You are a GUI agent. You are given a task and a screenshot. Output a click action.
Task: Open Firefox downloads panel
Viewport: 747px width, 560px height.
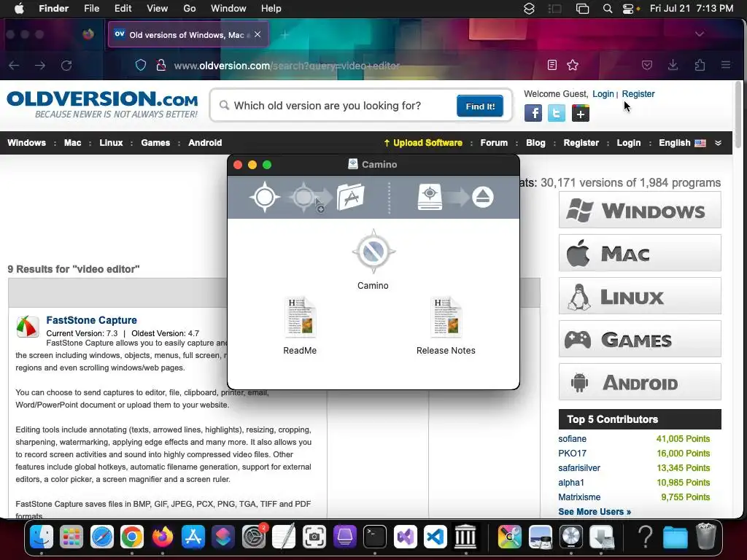(x=673, y=65)
